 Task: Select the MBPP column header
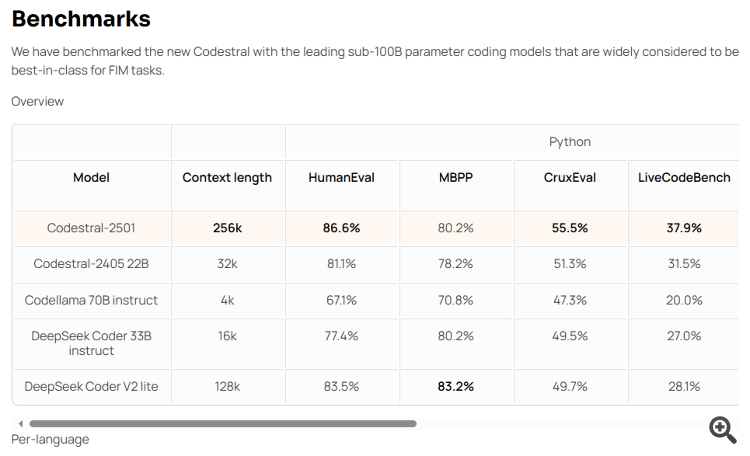[456, 178]
